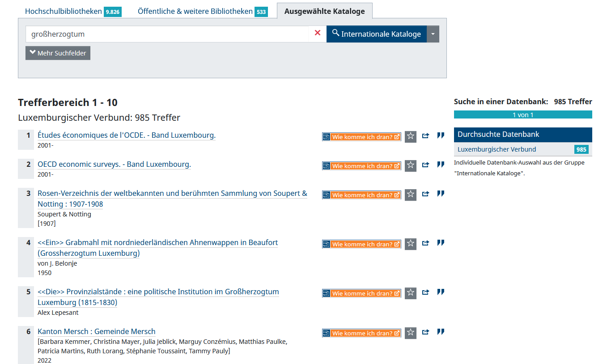Click citation quote icon for Rosen-Verzeichnis result

click(441, 194)
